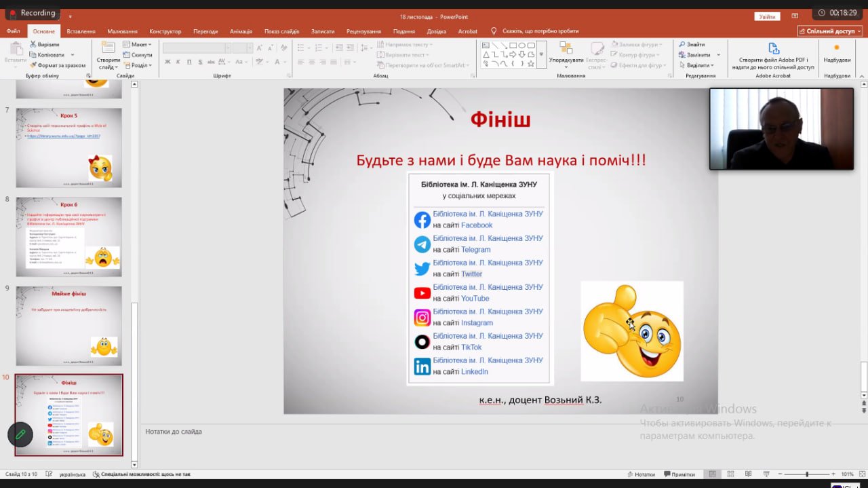Screen dimensions: 868x488
Task: Expand the Layout (Макет) dropdown
Action: coord(139,45)
